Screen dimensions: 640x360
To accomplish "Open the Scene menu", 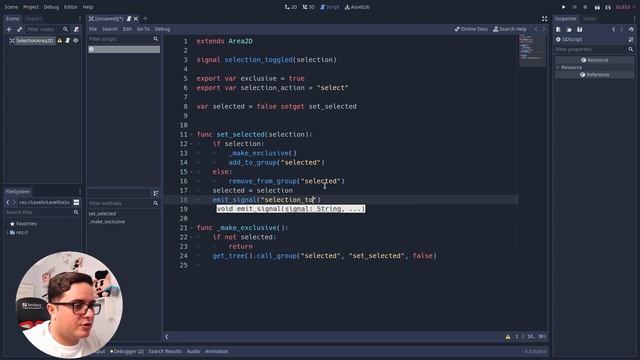I will pos(11,7).
